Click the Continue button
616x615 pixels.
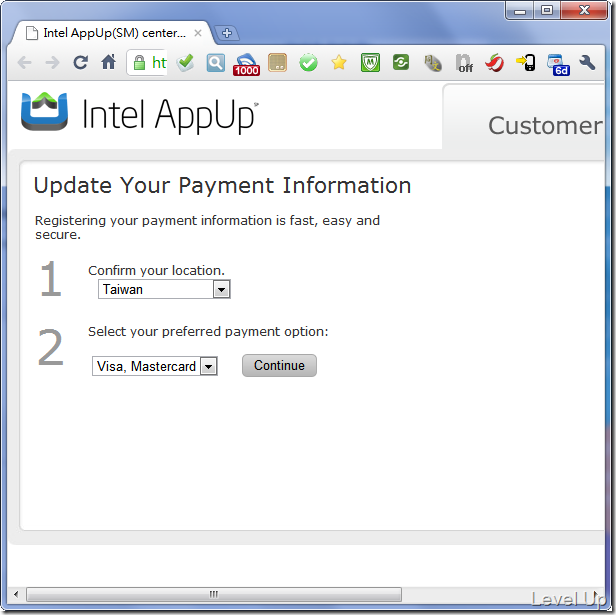[x=279, y=365]
